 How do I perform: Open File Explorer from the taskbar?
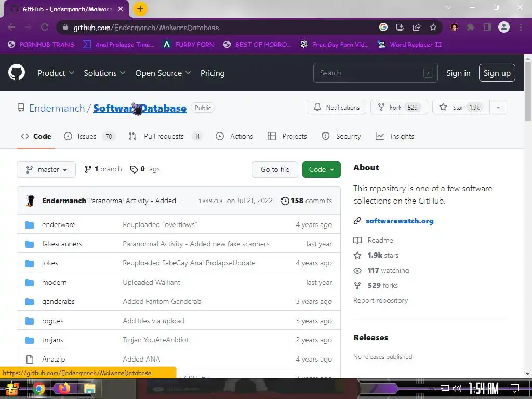[x=89, y=389]
